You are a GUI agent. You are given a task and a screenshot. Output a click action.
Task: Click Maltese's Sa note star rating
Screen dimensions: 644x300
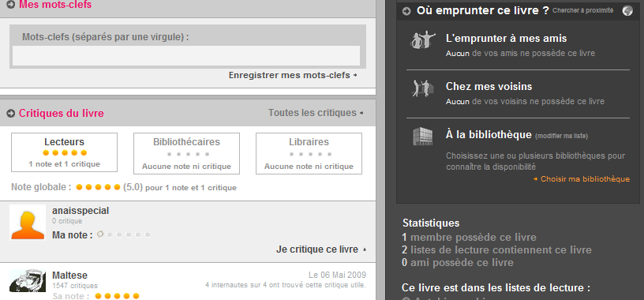click(x=117, y=296)
